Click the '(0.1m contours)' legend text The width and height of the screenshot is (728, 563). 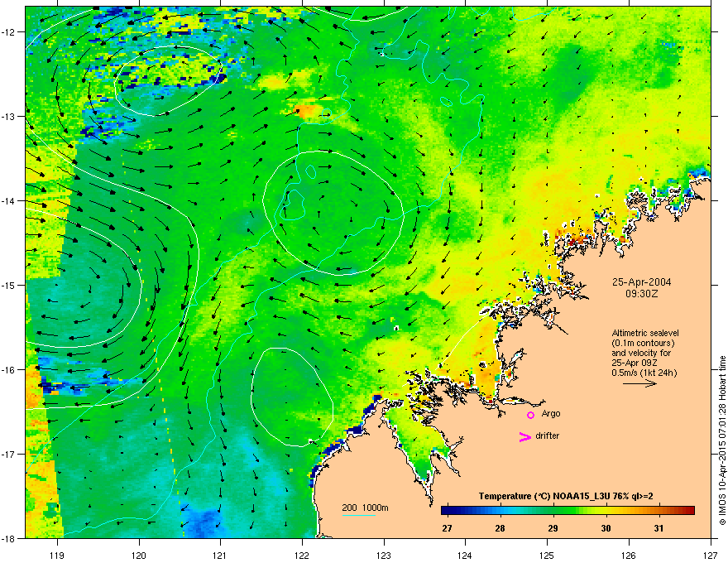[x=643, y=344]
